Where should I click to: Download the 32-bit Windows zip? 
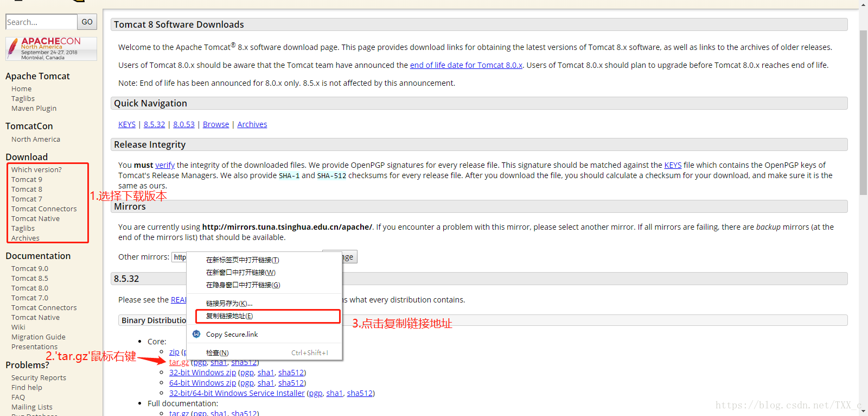(202, 373)
